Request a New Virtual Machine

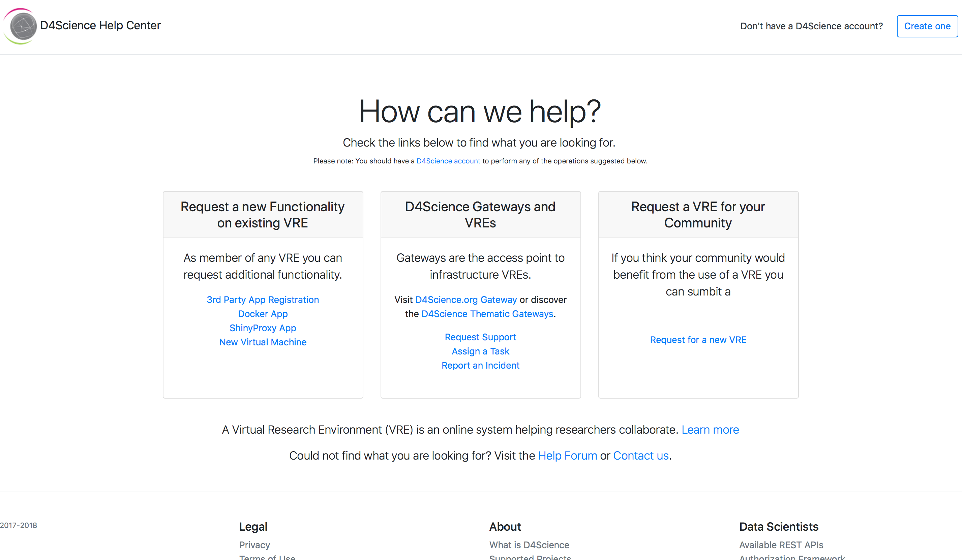coord(263,342)
